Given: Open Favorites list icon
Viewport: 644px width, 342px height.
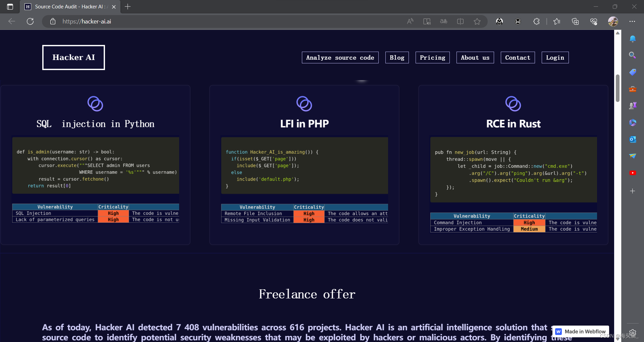Looking at the screenshot, I should pos(557,21).
